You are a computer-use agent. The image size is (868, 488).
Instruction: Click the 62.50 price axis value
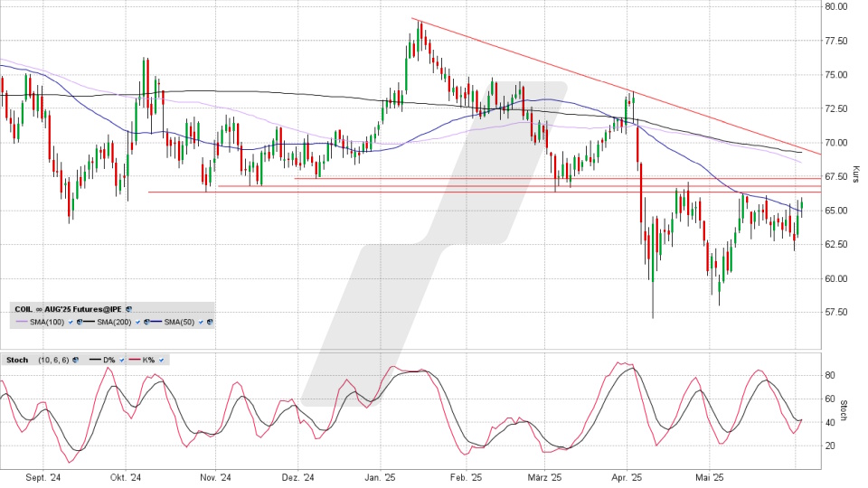click(835, 244)
